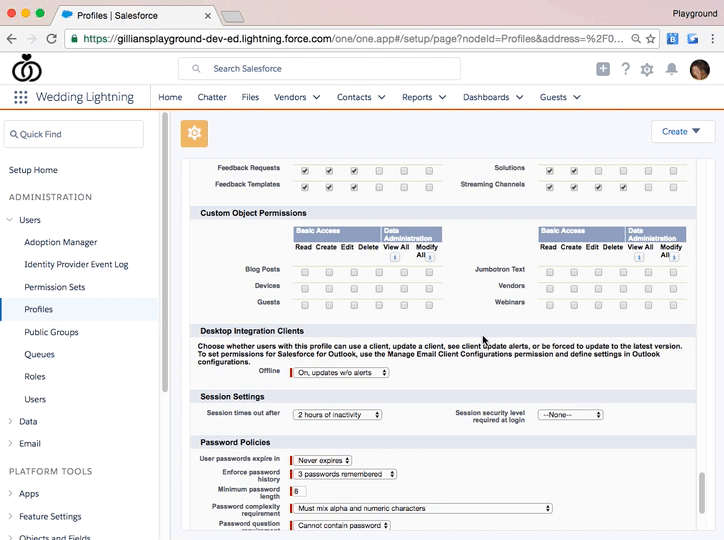Open the Guests tab dropdown chevron
This screenshot has width=724, height=540.
[x=577, y=97]
